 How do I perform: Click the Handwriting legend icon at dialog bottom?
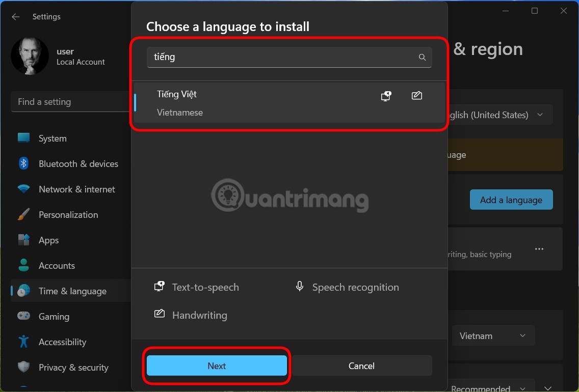(159, 314)
